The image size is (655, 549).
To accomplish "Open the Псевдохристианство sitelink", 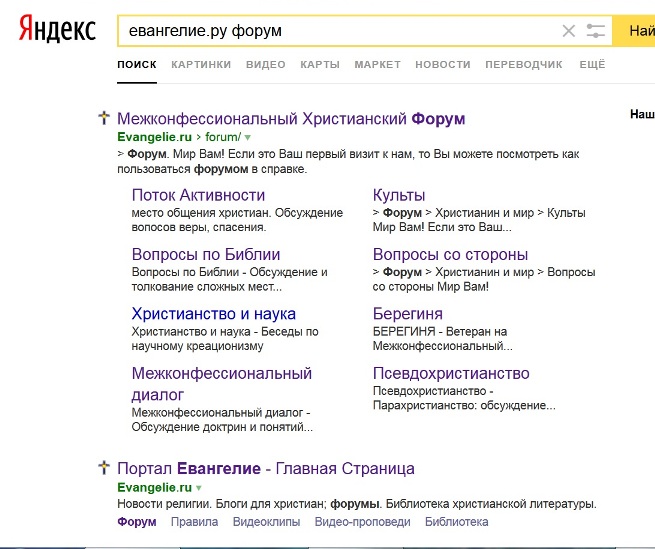I will (451, 373).
